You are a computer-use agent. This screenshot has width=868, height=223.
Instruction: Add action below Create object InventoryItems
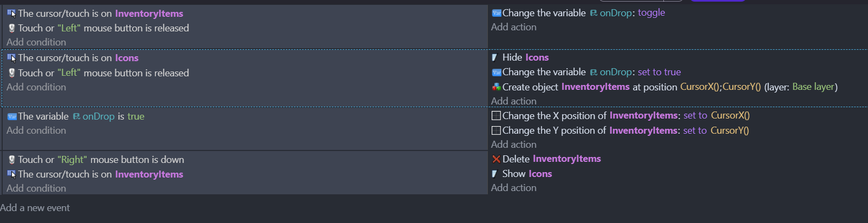tap(513, 101)
